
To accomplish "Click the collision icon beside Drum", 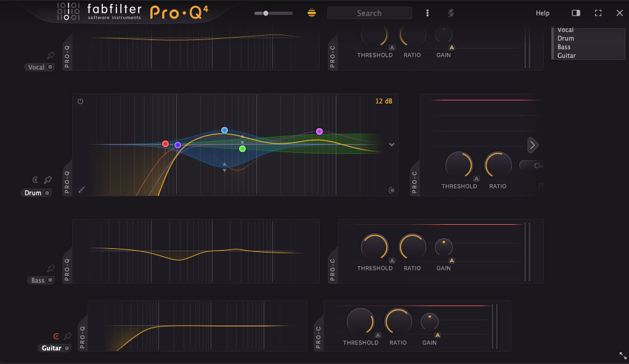I will pos(35,180).
